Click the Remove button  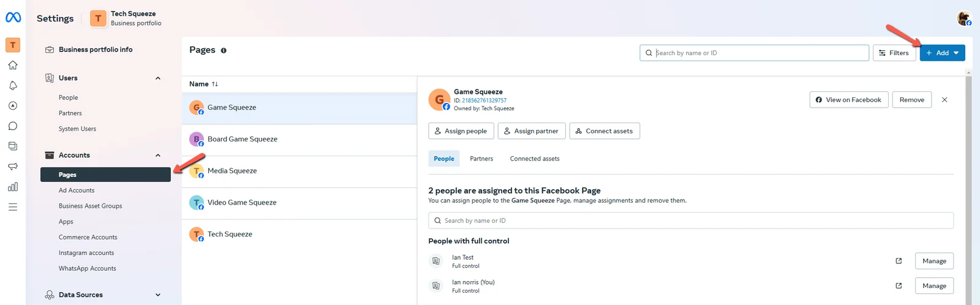click(912, 100)
